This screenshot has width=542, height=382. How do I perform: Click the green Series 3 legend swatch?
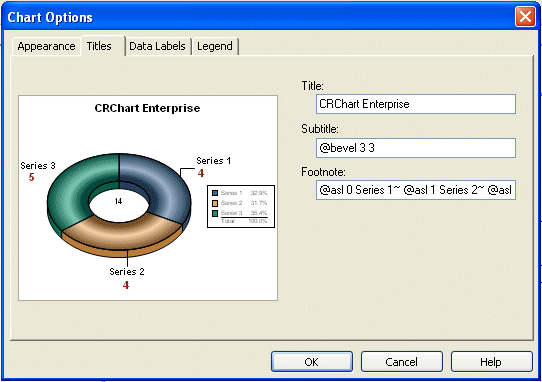tap(215, 213)
